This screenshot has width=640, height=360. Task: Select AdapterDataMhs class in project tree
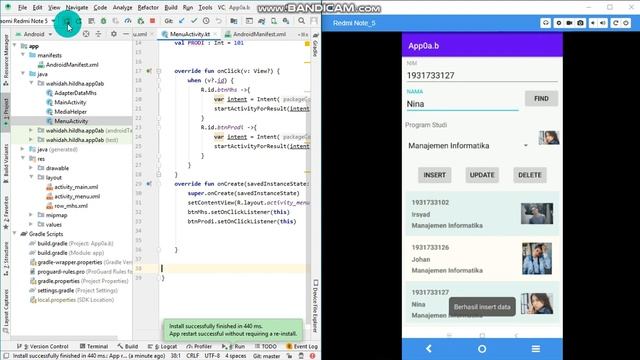[x=71, y=93]
